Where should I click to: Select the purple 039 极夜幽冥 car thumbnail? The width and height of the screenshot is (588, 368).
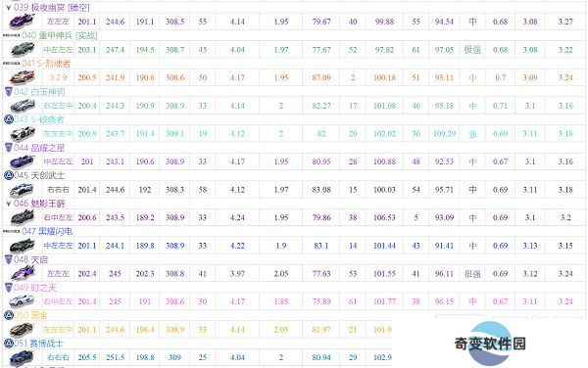pos(22,22)
